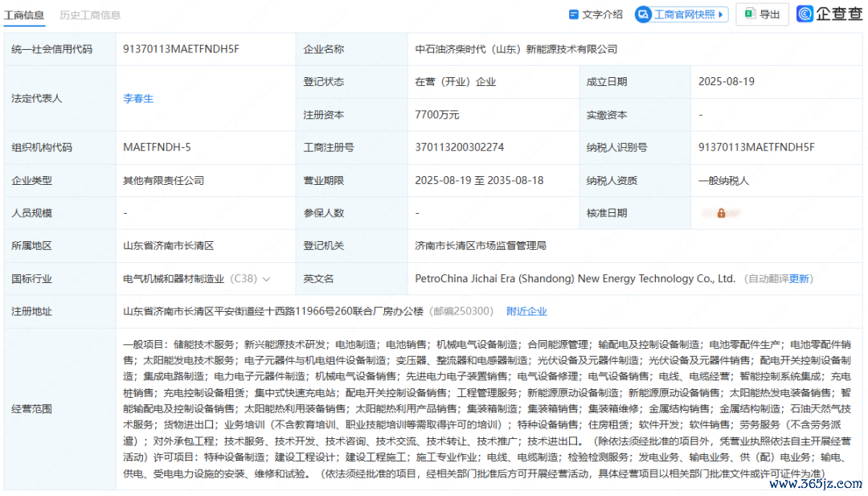Click the 文字介绍 document icon
The image size is (868, 496).
click(x=574, y=14)
